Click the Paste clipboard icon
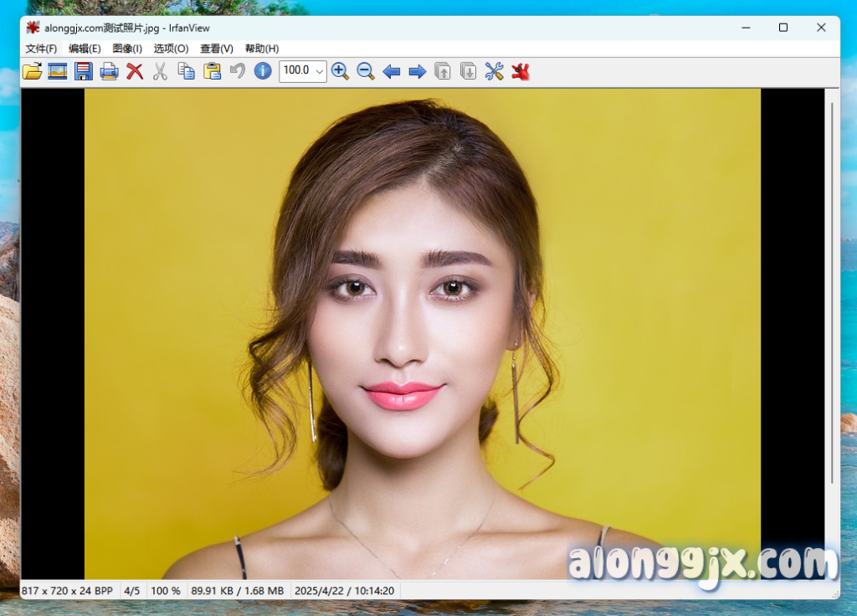This screenshot has height=616, width=857. (212, 71)
